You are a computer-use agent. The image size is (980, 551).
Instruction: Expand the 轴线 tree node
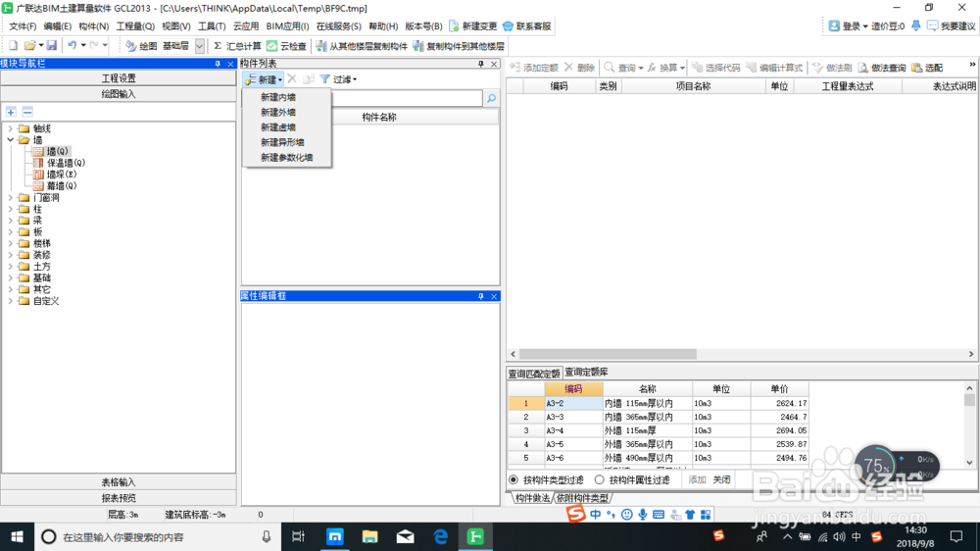[10, 128]
